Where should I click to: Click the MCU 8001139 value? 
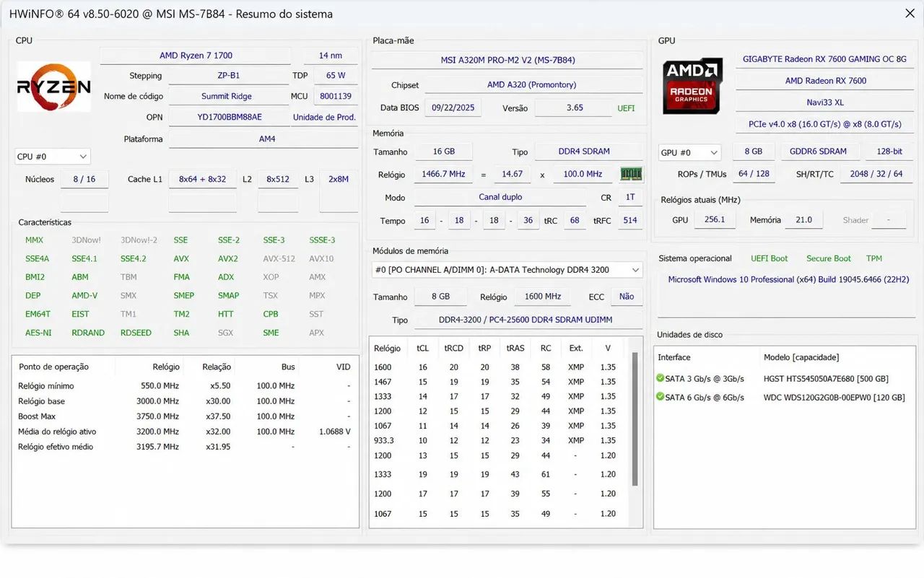(x=336, y=96)
